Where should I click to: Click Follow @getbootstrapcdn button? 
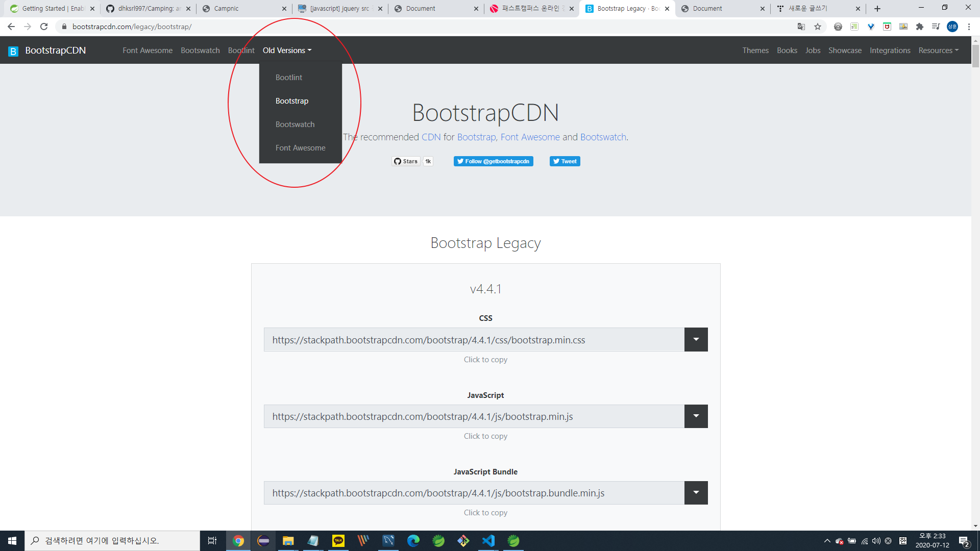point(493,161)
